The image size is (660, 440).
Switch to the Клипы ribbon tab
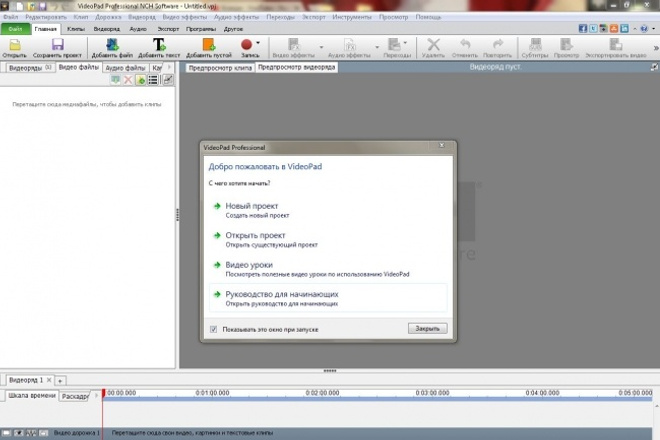[x=76, y=29]
